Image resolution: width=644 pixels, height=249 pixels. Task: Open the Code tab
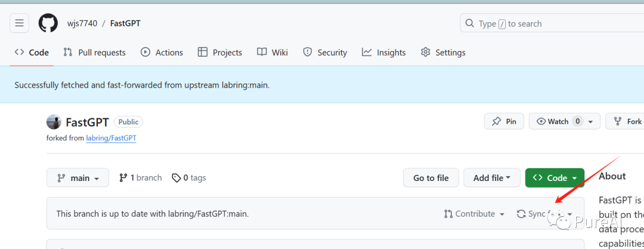(32, 53)
